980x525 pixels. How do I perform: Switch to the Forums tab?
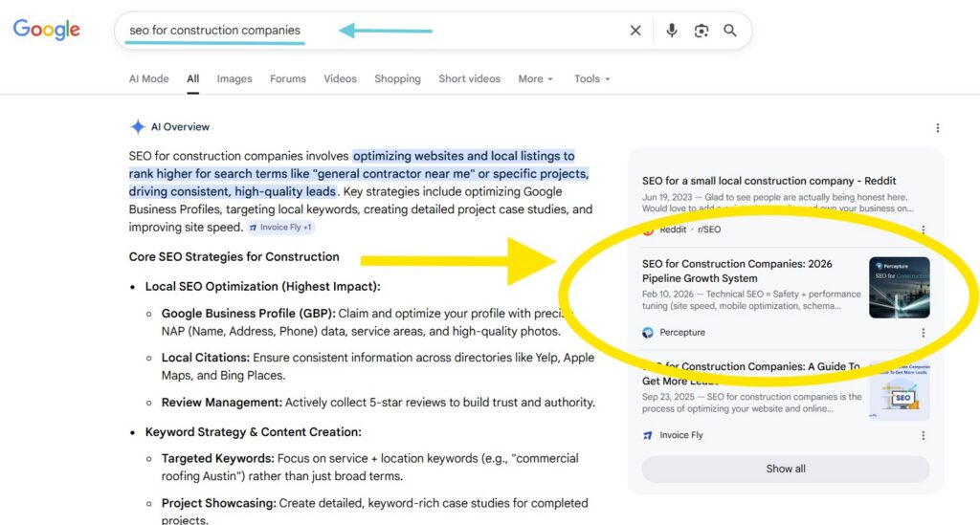tap(288, 78)
